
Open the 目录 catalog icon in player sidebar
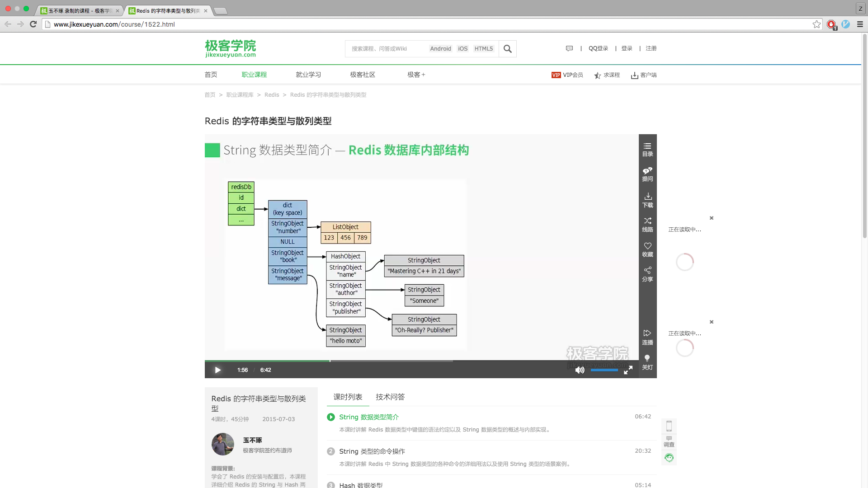click(x=647, y=149)
